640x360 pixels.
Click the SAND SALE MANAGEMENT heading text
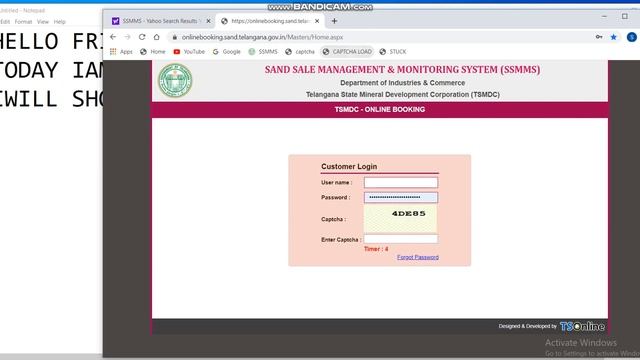[x=402, y=70]
